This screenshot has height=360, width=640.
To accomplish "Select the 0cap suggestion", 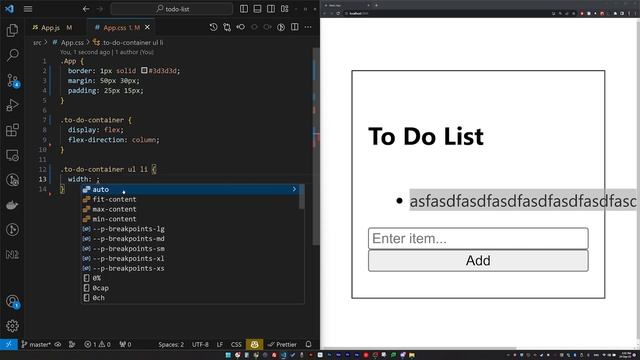I will click(189, 288).
